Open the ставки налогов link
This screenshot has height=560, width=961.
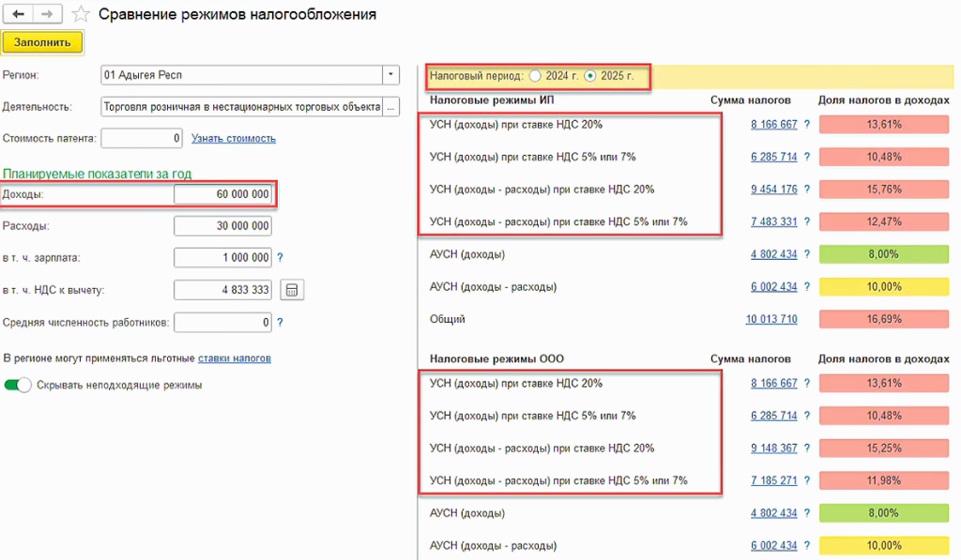pyautogui.click(x=235, y=358)
